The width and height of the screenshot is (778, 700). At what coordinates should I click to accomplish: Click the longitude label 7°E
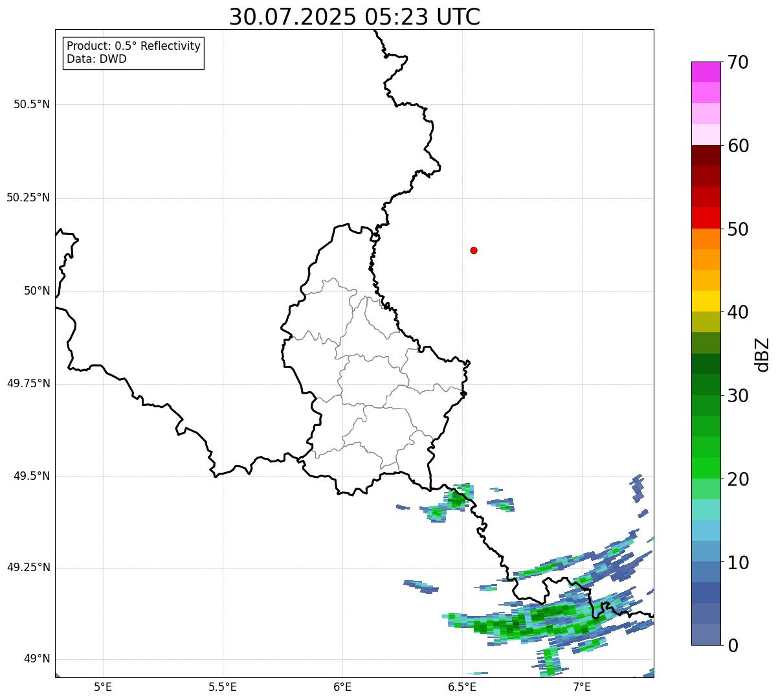click(582, 686)
